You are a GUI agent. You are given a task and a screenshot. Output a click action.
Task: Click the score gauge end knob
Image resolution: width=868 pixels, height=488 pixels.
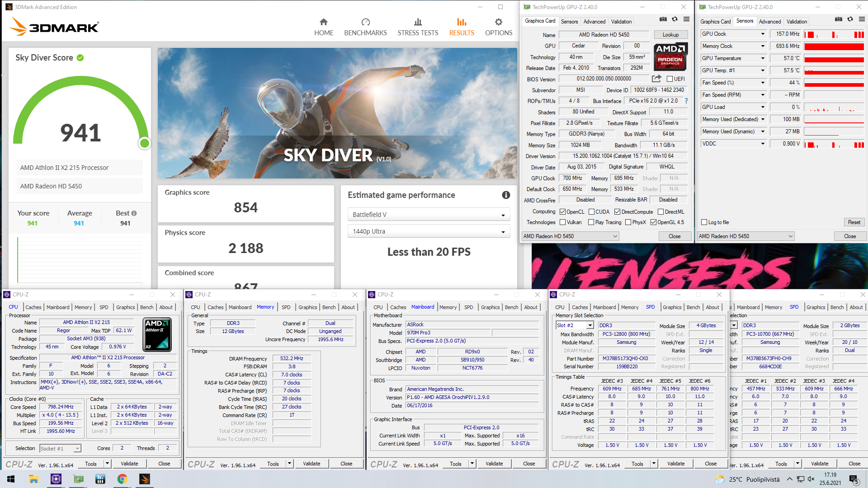(x=145, y=143)
